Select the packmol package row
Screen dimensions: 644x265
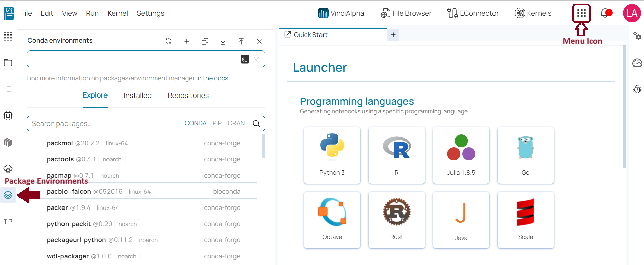[x=144, y=143]
